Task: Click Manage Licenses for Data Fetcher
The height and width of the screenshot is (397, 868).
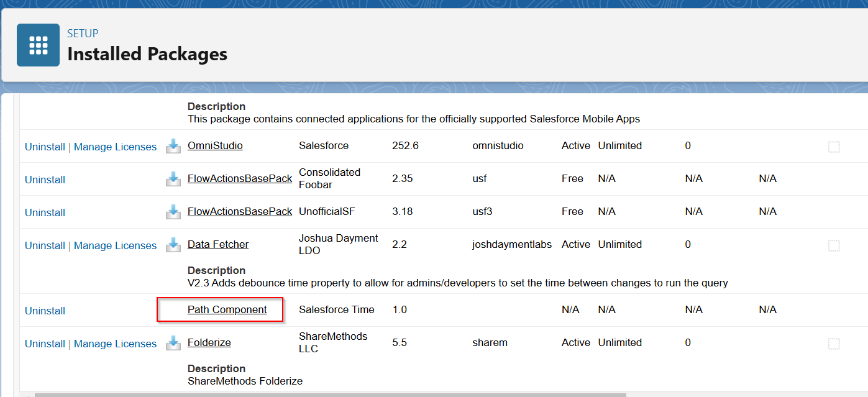Action: 115,245
